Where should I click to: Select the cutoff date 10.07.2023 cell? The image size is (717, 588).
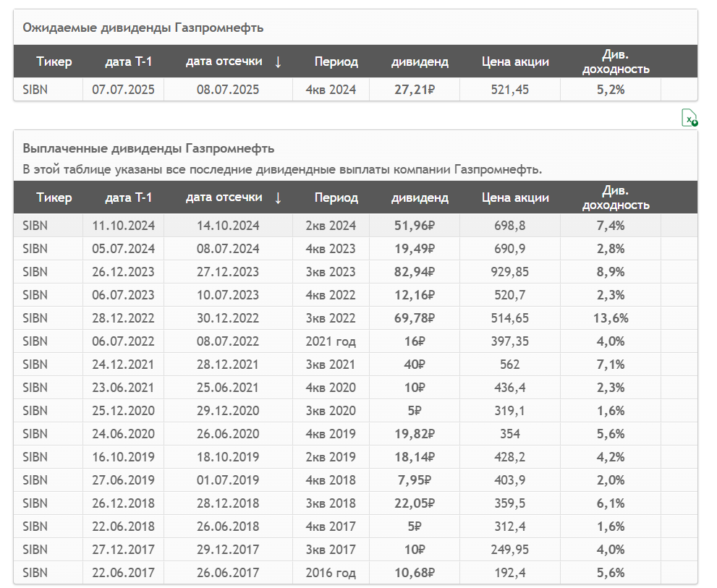click(x=228, y=295)
